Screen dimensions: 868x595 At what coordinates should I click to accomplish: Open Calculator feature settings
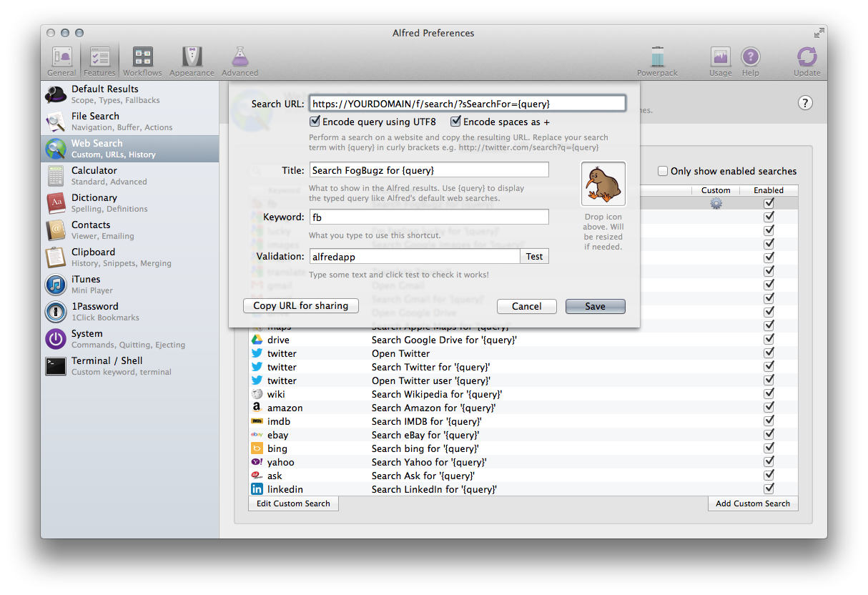[x=129, y=176]
